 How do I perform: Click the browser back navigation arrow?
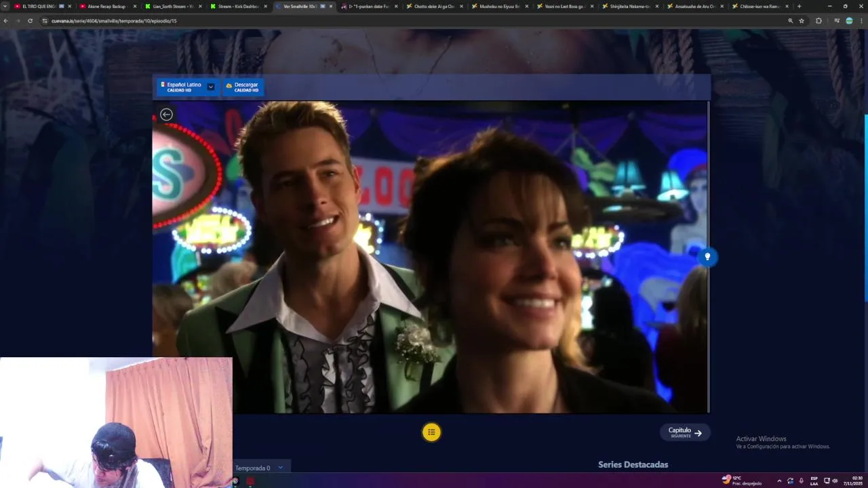5,21
